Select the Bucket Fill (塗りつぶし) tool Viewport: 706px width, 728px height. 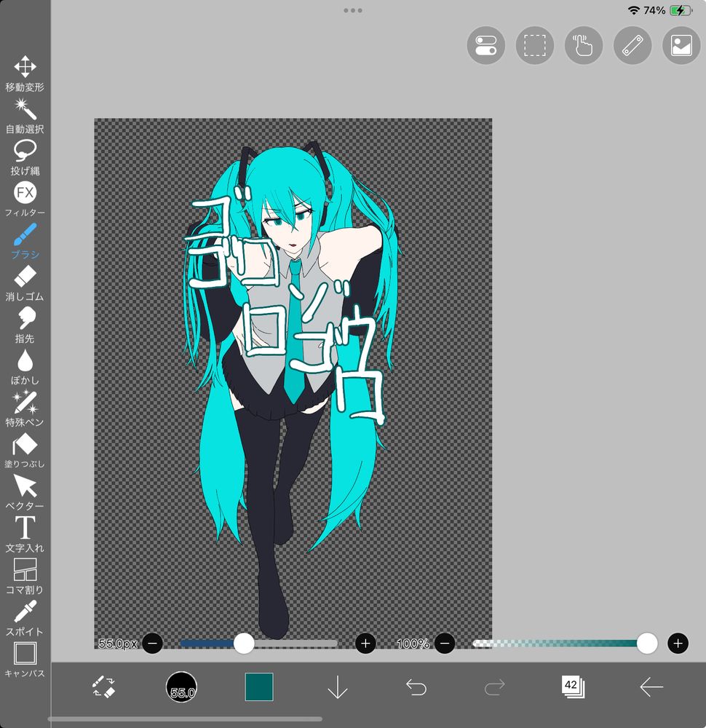(x=25, y=451)
